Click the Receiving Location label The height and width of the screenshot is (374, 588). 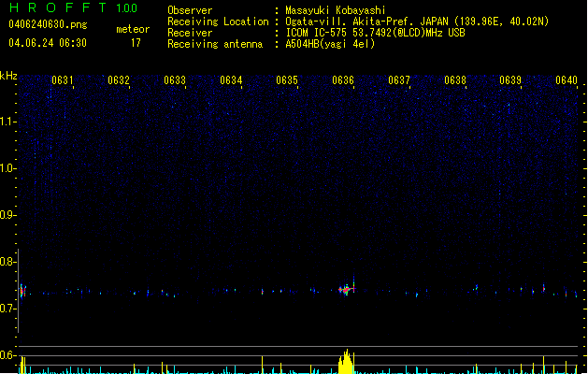point(218,22)
